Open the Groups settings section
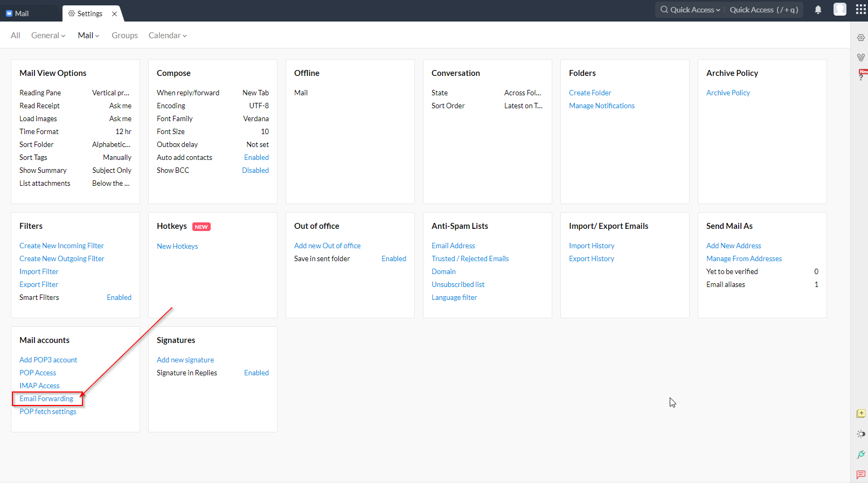The height and width of the screenshot is (483, 868). [124, 36]
